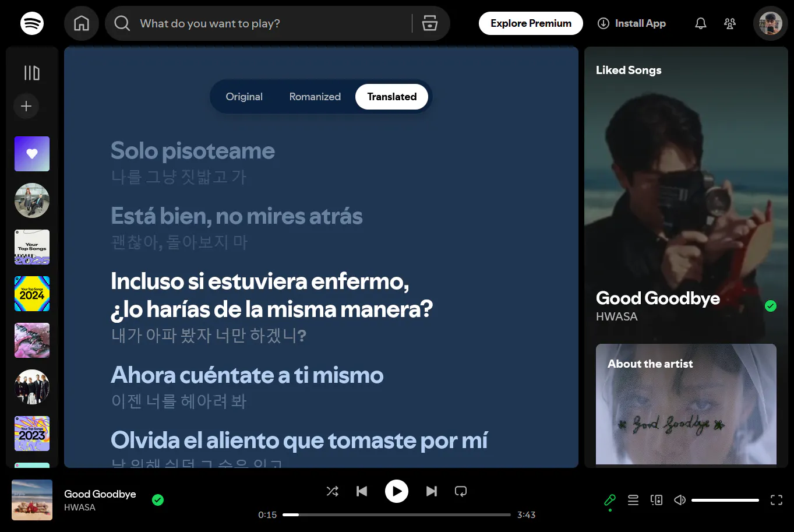Jump to lyric 'Ahora cuéntate a ti mismo'

click(x=247, y=375)
